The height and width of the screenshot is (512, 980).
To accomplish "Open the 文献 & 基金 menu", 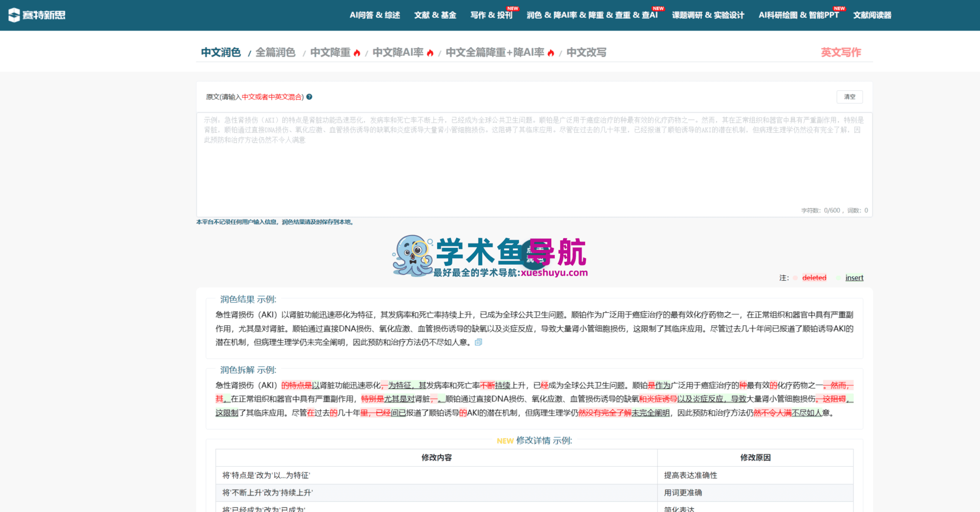I will tap(435, 15).
